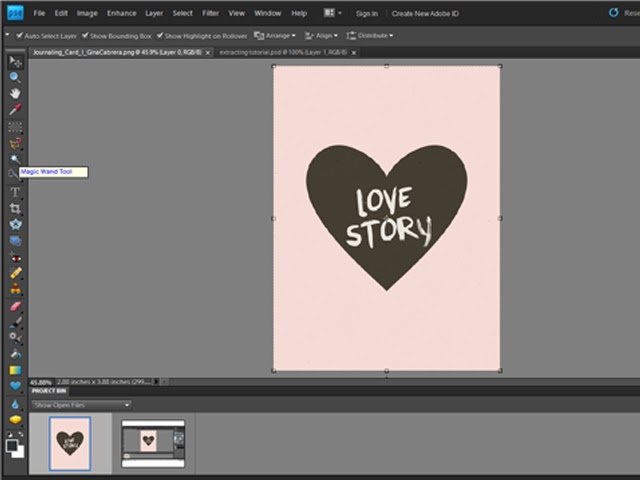Select the Spot Healing bandage tool
Viewport: 640px width, 480px height.
tap(15, 273)
